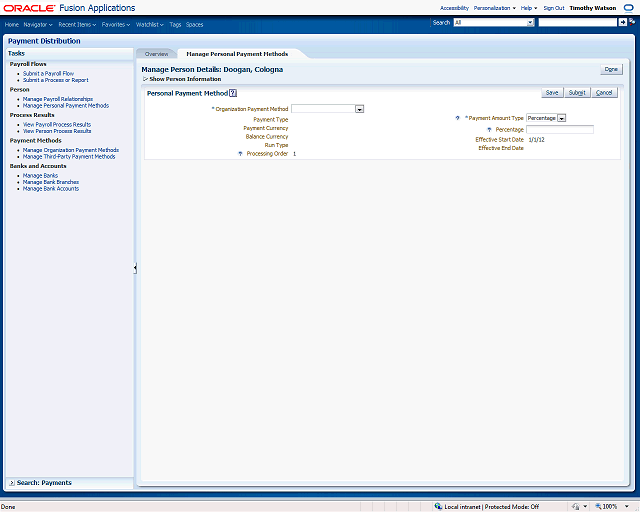Expand Show Person Information section
The image size is (640, 512).
coord(145,79)
